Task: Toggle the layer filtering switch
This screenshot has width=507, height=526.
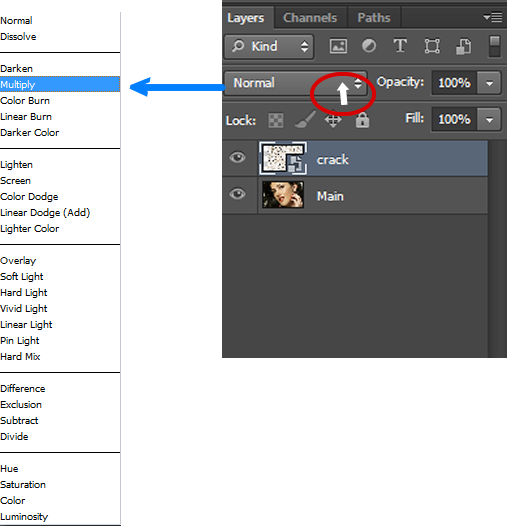Action: pos(495,46)
